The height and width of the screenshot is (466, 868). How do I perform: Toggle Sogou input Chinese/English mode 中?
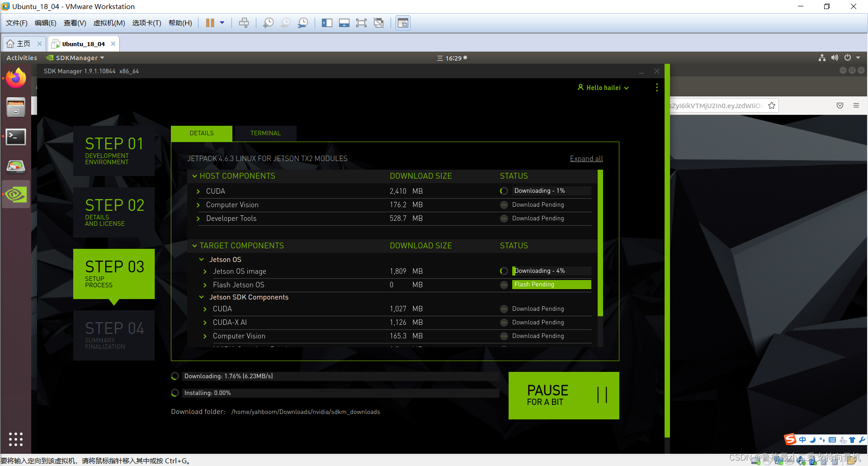[x=802, y=440]
